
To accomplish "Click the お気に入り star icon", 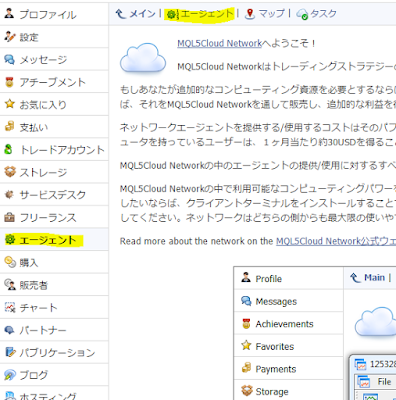I will tap(10, 104).
